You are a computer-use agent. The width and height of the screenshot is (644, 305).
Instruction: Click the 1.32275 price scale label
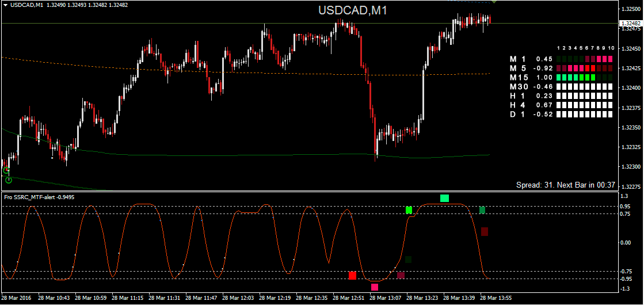pyautogui.click(x=630, y=186)
